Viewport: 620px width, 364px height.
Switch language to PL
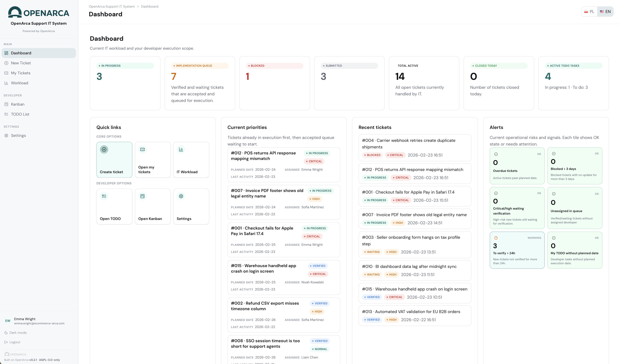tap(589, 11)
